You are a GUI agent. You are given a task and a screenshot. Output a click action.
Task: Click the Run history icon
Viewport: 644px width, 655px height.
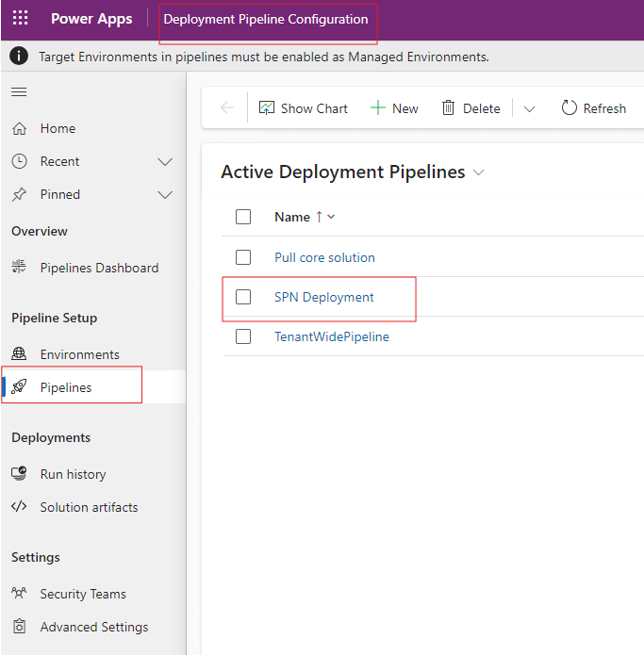[19, 474]
